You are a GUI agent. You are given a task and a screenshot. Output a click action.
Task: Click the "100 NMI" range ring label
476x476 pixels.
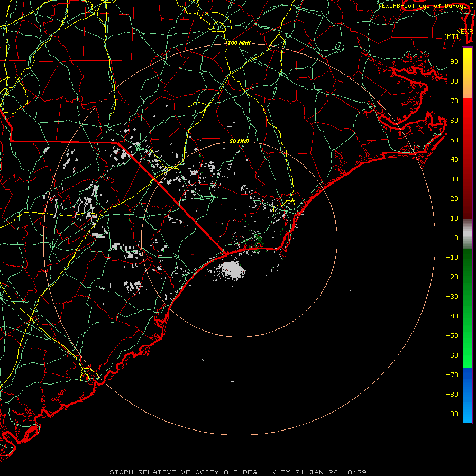pyautogui.click(x=239, y=43)
